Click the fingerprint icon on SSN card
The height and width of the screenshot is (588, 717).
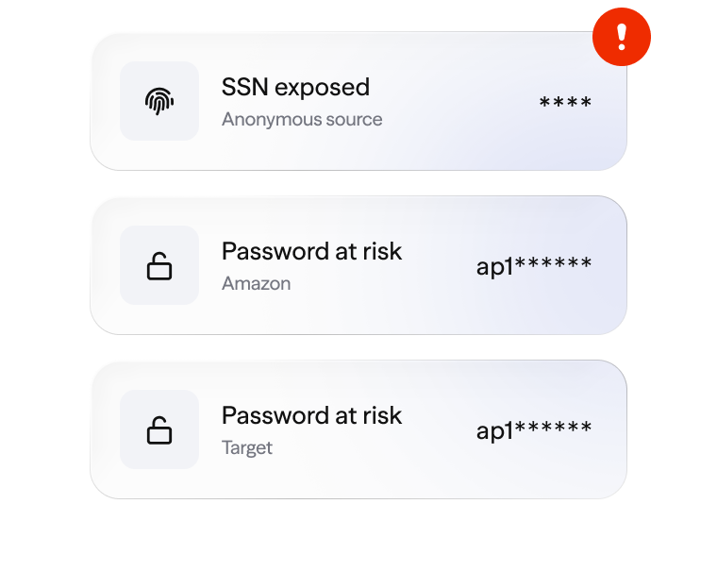[159, 101]
